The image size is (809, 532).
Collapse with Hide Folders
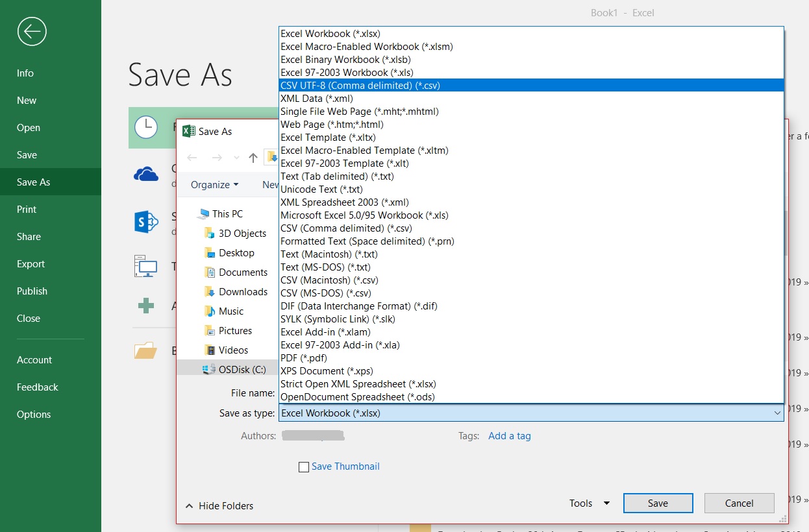coord(219,505)
